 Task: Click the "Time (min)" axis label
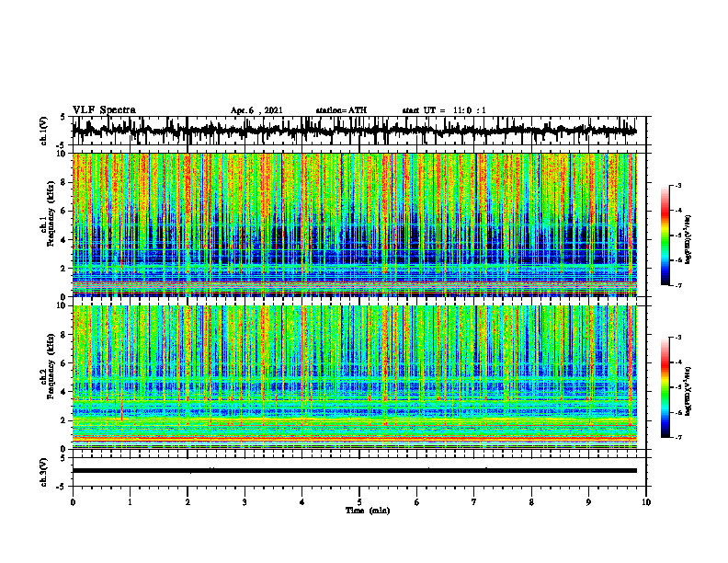[x=368, y=511]
